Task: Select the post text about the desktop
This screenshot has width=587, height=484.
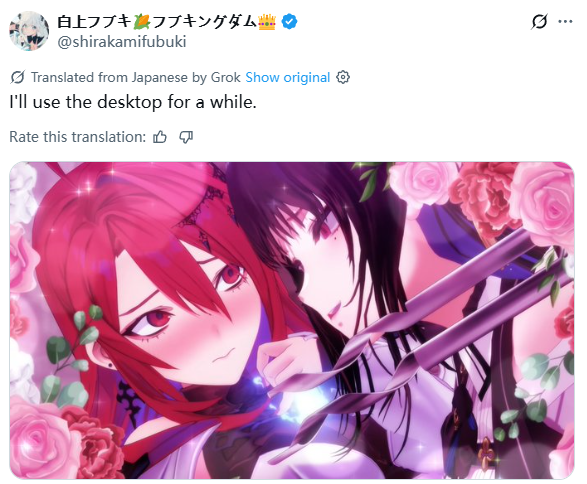Action: 133,102
